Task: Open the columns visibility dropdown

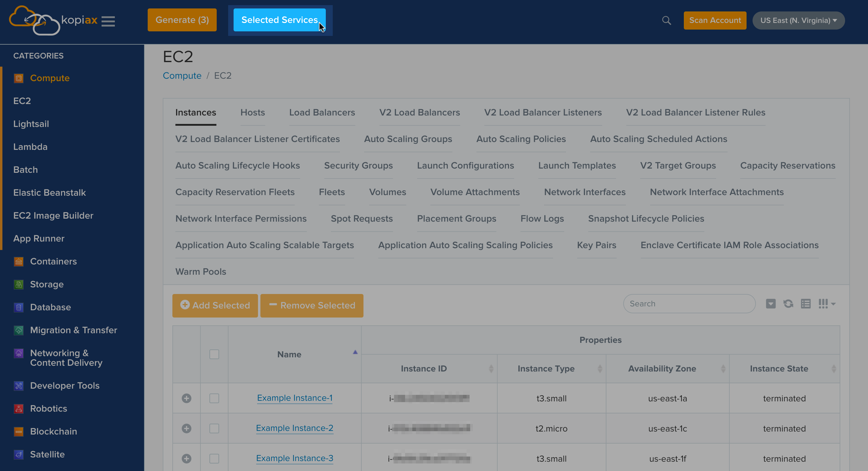Action: tap(827, 304)
